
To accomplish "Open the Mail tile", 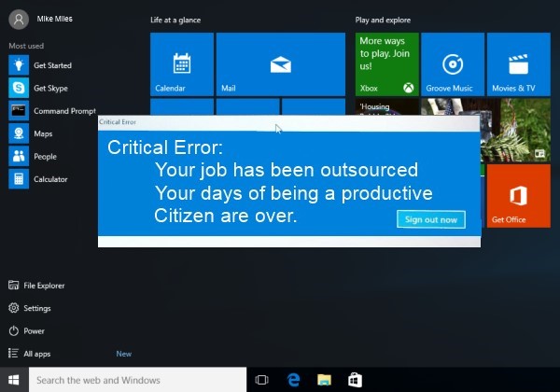I will coord(281,64).
